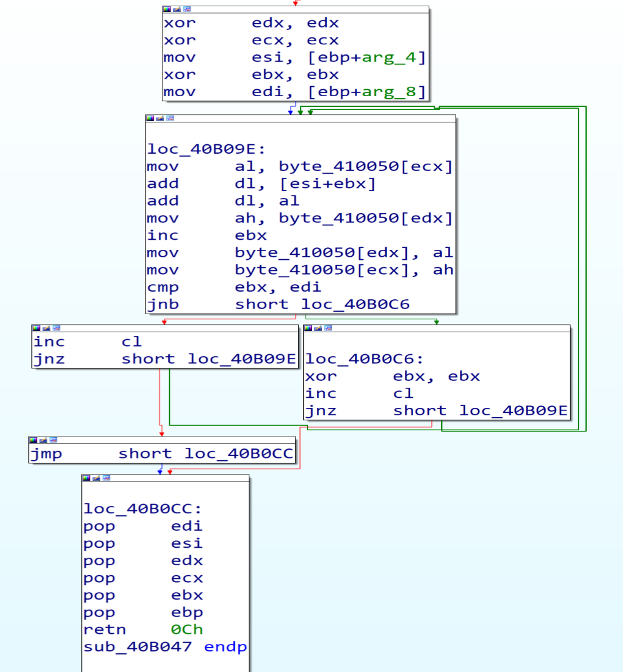Click the color palette icon on loc_40B0C6 block
Image resolution: width=623 pixels, height=672 pixels.
(x=309, y=328)
